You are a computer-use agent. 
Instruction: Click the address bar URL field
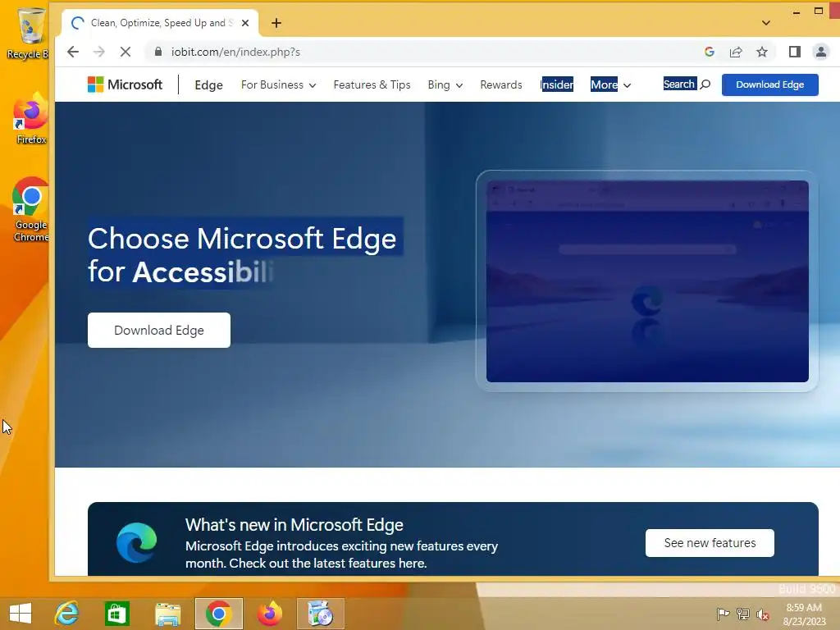tap(428, 52)
